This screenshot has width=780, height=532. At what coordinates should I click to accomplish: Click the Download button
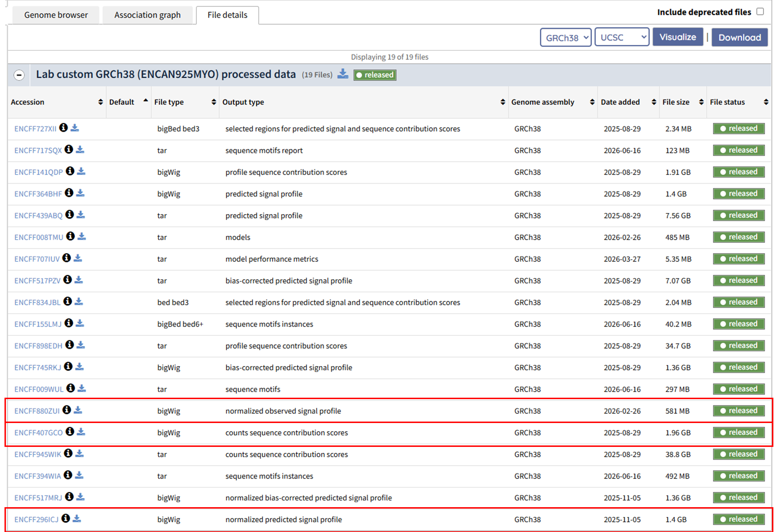click(x=739, y=37)
